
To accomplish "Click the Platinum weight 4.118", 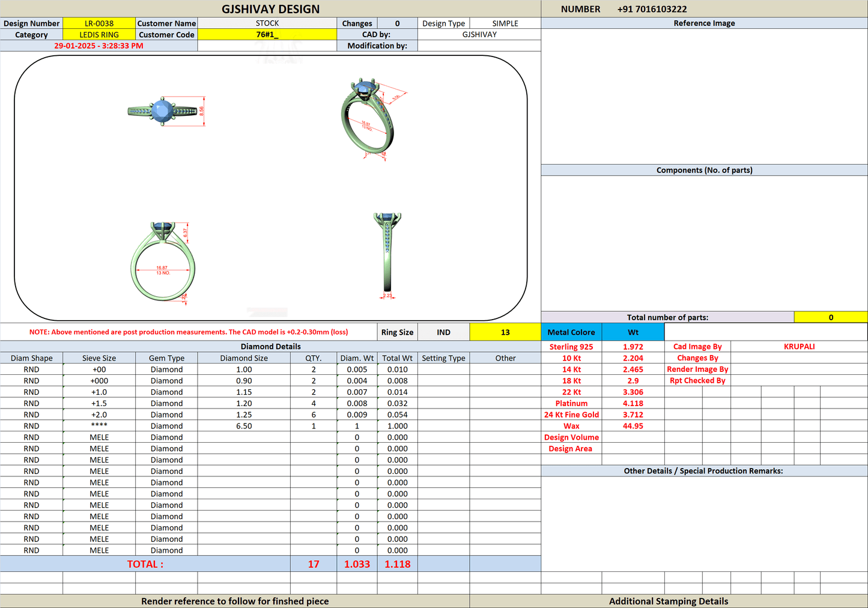I will (633, 404).
